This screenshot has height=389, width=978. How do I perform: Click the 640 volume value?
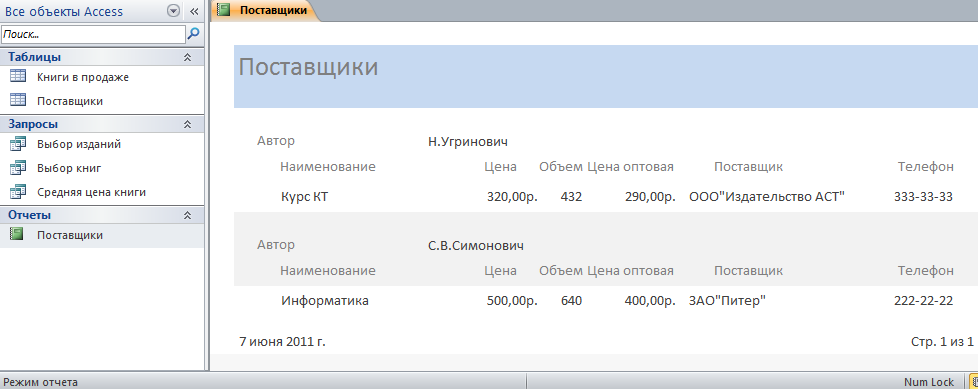click(x=571, y=300)
